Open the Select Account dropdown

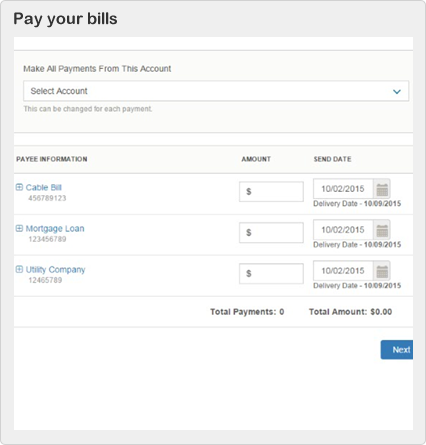[x=216, y=91]
